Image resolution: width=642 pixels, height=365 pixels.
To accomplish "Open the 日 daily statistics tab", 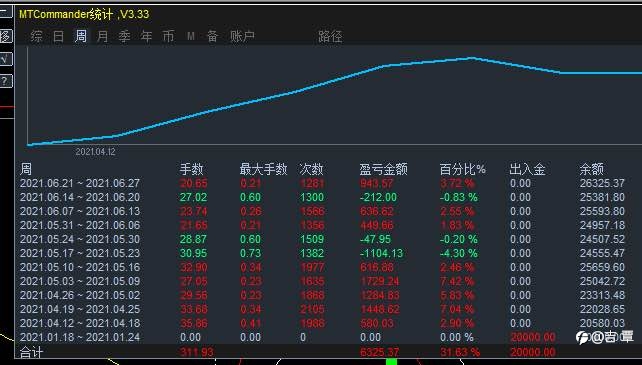I will tap(59, 36).
